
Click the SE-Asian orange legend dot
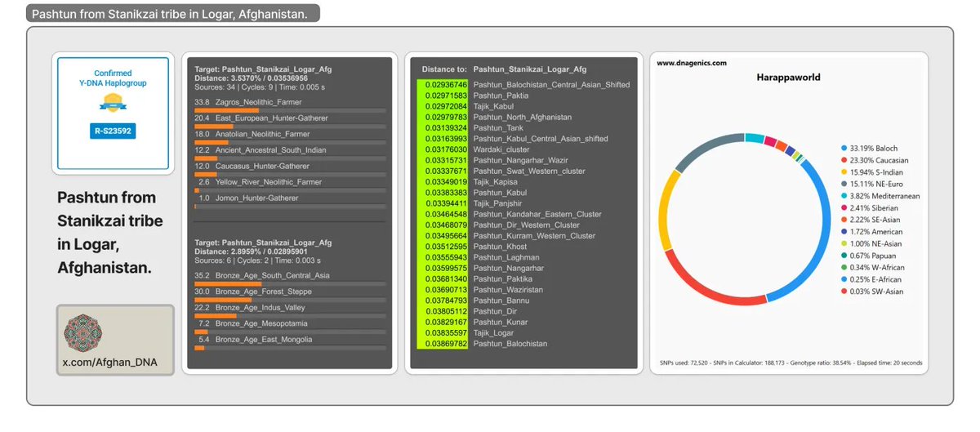pos(844,220)
